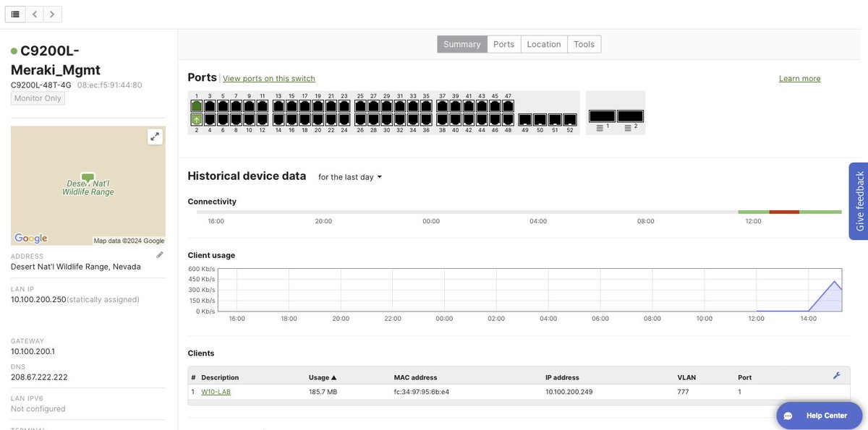The image size is (868, 430).
Task: Select switch port 25 icon
Action: pyautogui.click(x=360, y=106)
